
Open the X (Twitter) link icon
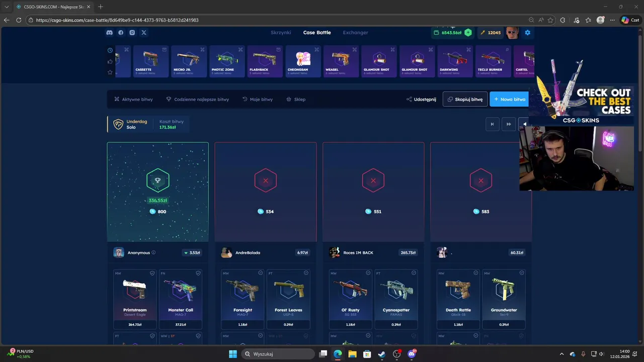tap(144, 32)
